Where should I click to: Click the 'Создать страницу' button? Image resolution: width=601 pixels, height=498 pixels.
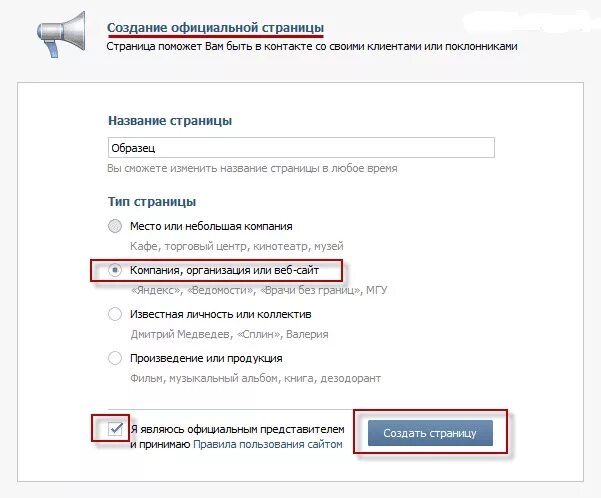(x=430, y=433)
